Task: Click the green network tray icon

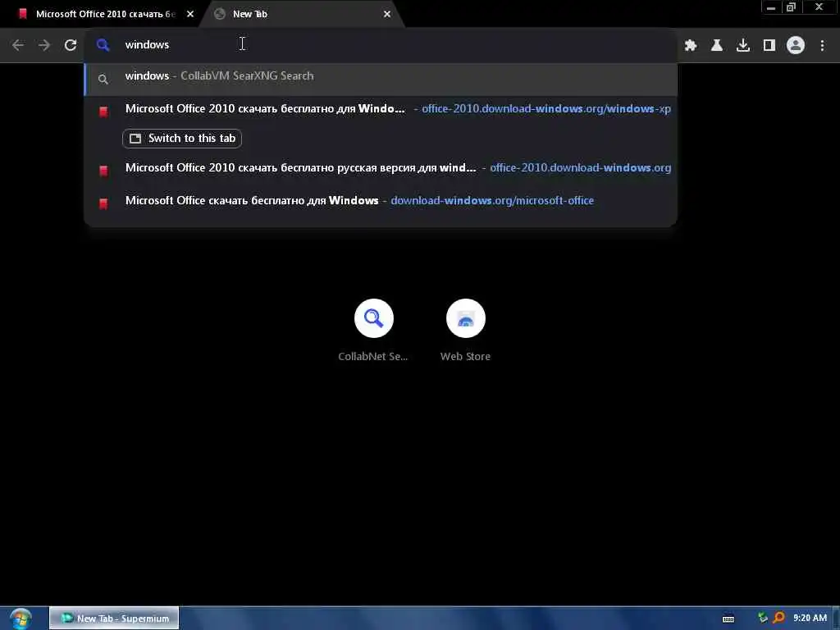Action: click(762, 619)
